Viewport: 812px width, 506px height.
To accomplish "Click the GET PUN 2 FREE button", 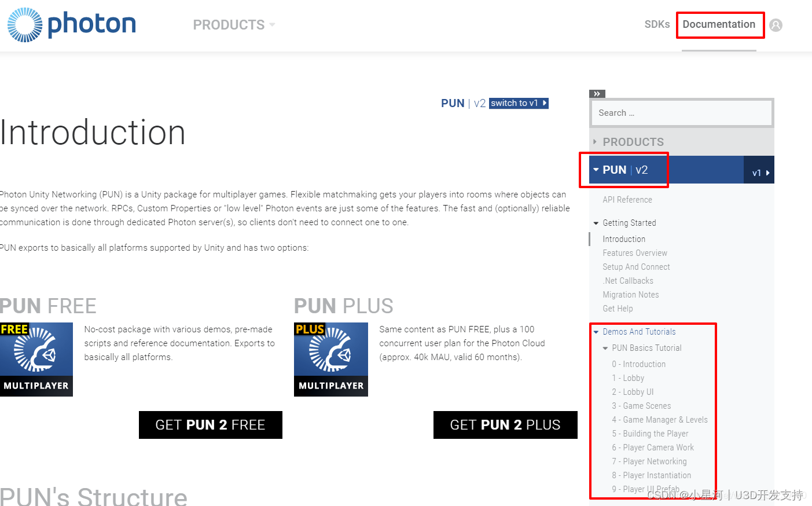I will click(211, 425).
